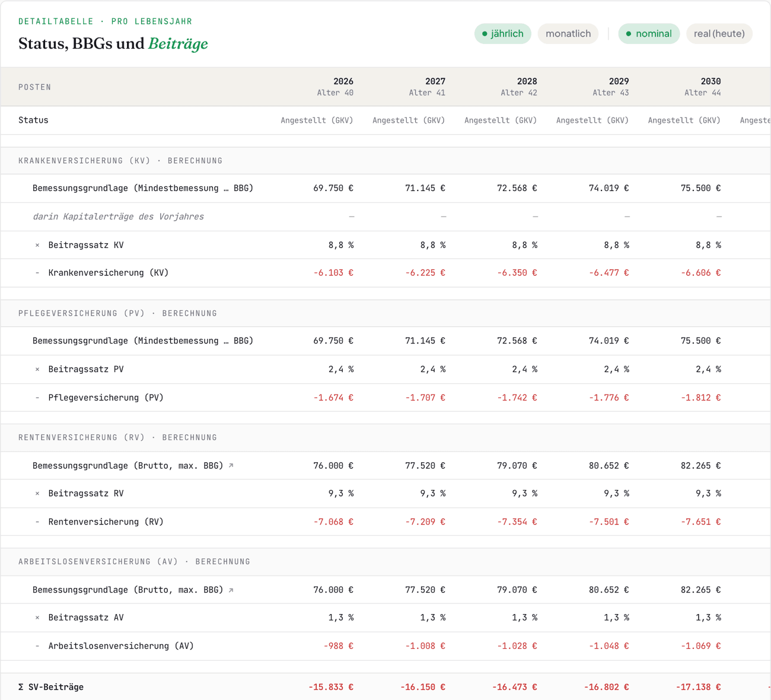Click the 2030 Alter 44 column header
This screenshot has height=700, width=771.
(703, 87)
